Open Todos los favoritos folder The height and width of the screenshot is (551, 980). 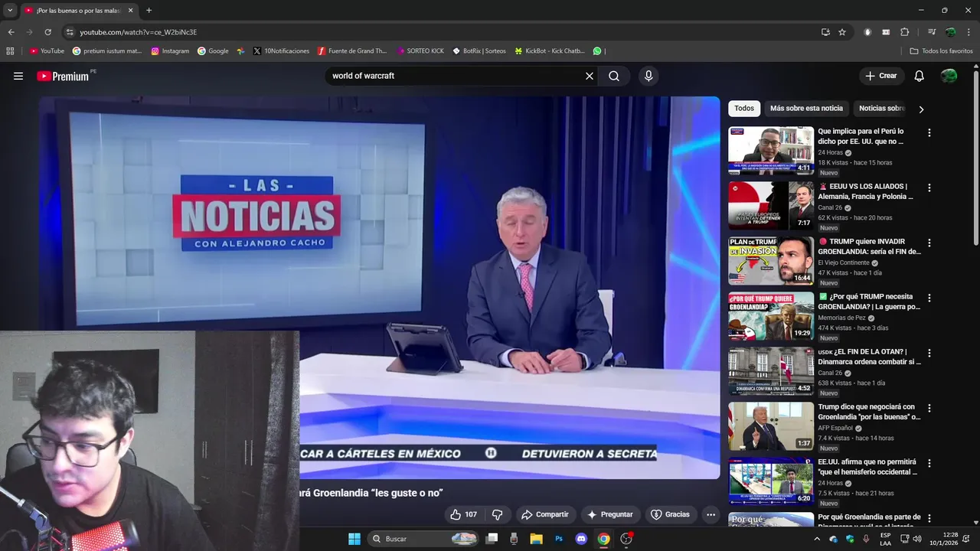coord(941,51)
